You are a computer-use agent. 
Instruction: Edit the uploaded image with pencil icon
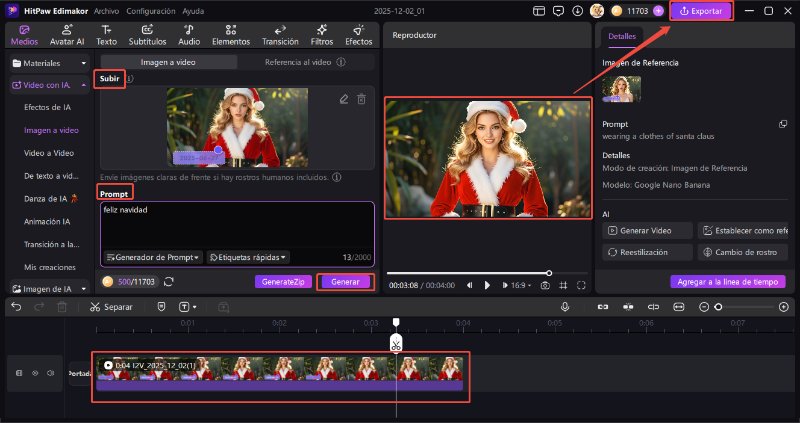coord(344,99)
